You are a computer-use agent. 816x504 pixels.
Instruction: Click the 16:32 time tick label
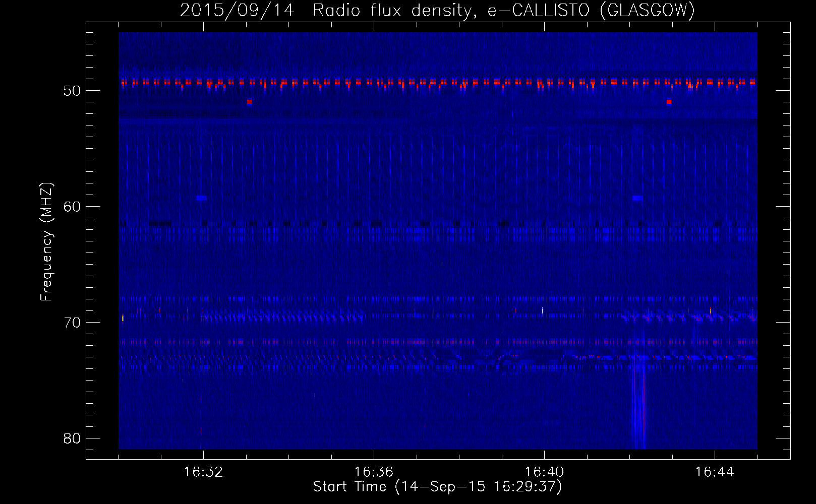point(203,472)
